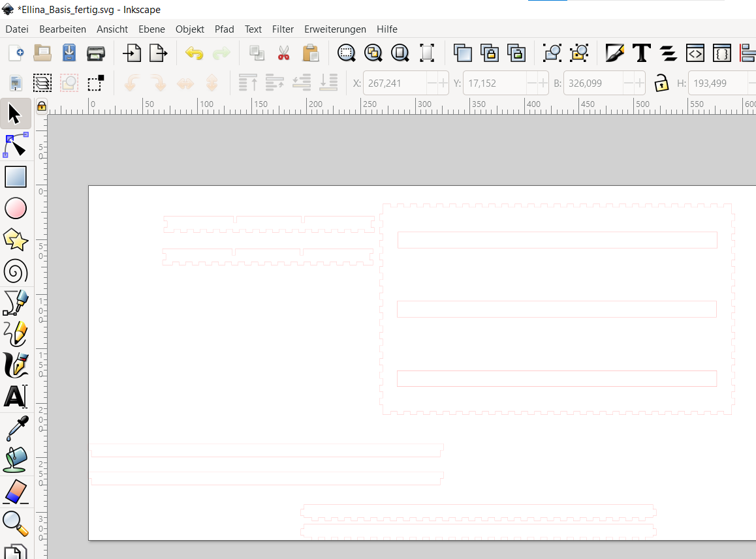
Task: Select the Eraser tool
Action: [x=15, y=492]
